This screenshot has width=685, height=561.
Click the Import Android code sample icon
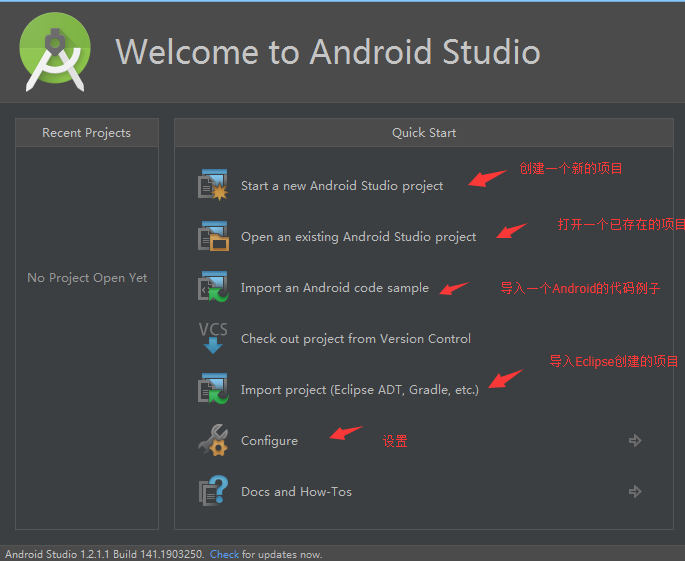tap(213, 287)
